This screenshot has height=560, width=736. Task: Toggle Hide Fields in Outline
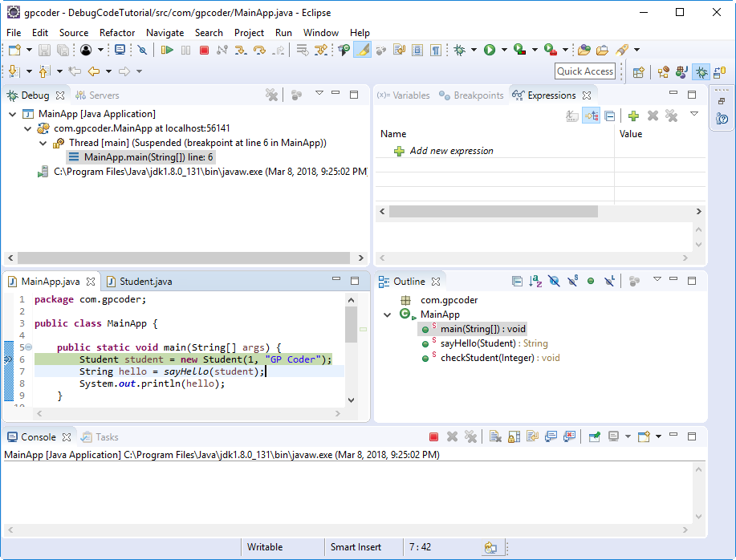(x=554, y=281)
